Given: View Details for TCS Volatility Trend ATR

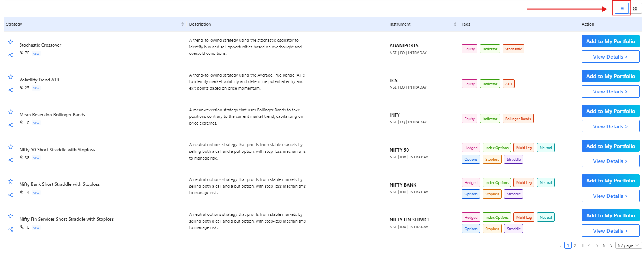Looking at the screenshot, I should click(x=611, y=92).
